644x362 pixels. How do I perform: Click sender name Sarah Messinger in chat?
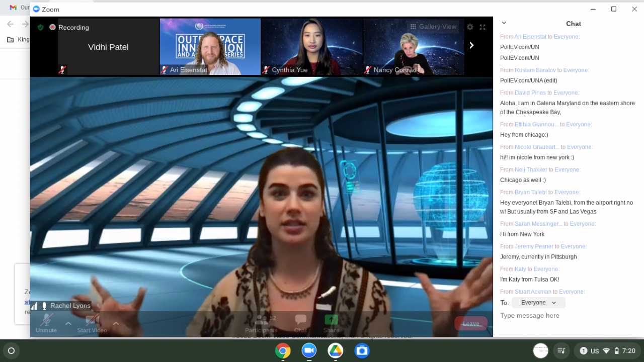(x=538, y=224)
